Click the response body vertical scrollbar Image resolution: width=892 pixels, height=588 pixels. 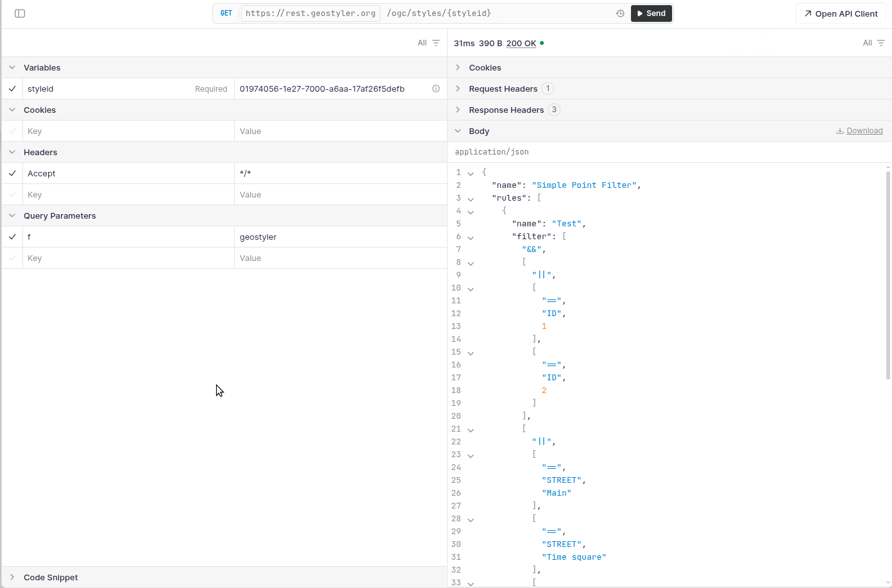[888, 275]
